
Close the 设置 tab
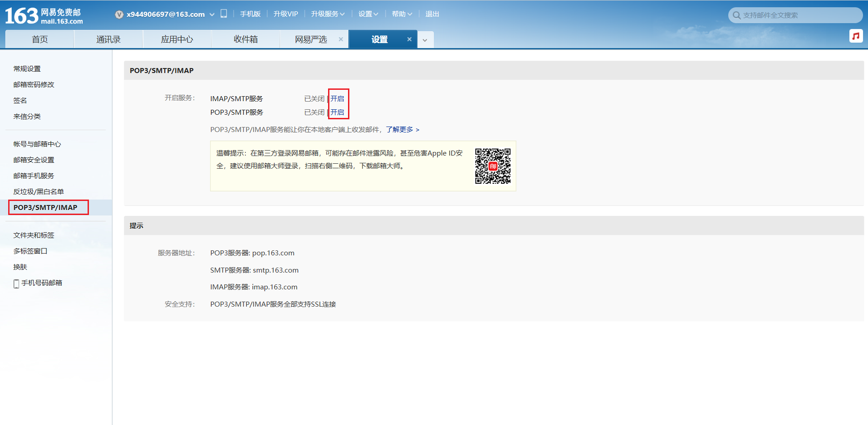coord(409,39)
